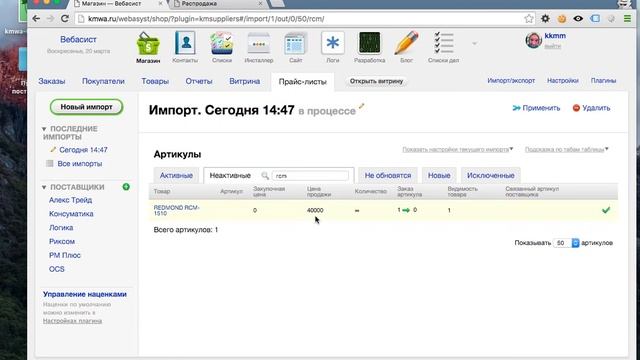Click the Новый импорт button
The width and height of the screenshot is (640, 360).
(87, 107)
